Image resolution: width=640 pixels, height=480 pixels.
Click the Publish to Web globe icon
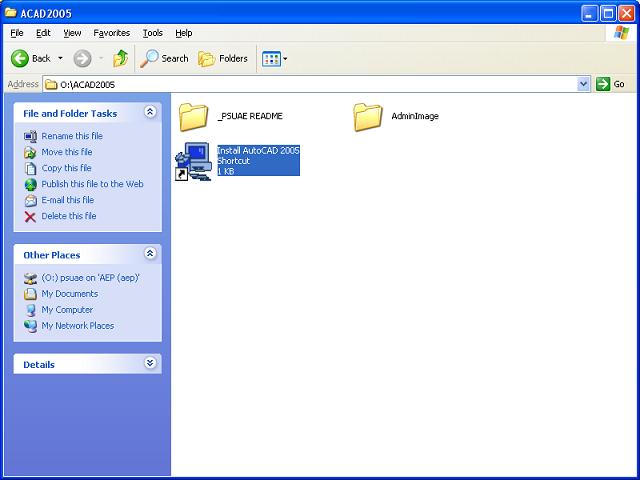pyautogui.click(x=30, y=184)
